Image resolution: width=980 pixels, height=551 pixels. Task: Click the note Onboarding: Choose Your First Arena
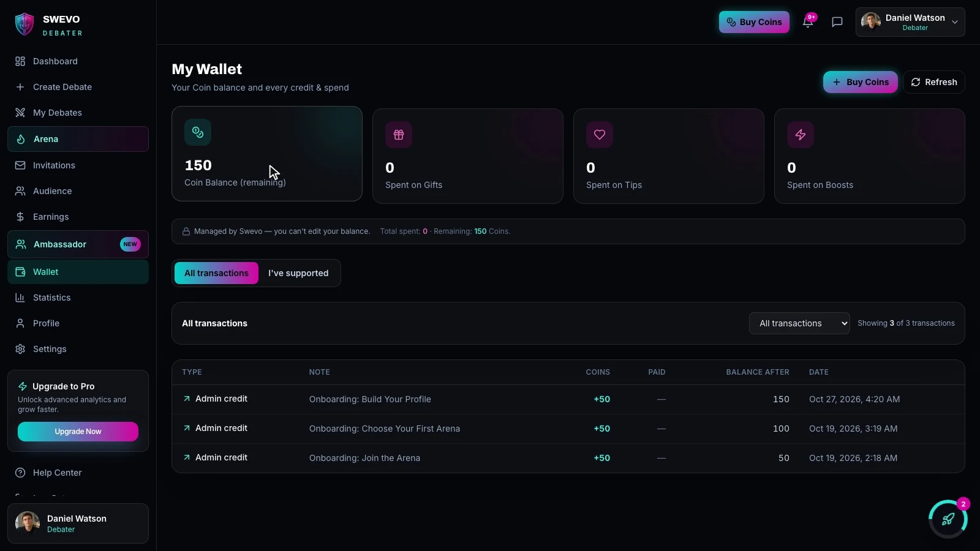(x=385, y=429)
